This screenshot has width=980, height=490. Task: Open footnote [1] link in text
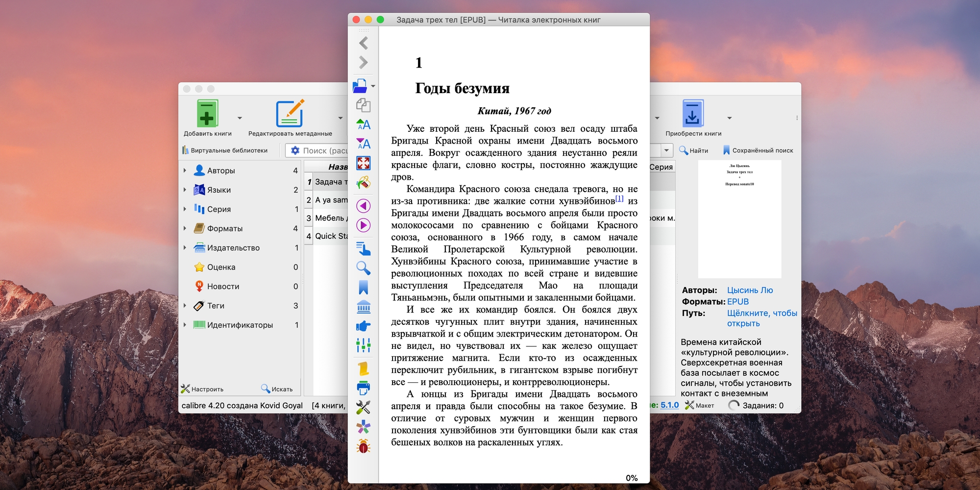[x=619, y=198]
